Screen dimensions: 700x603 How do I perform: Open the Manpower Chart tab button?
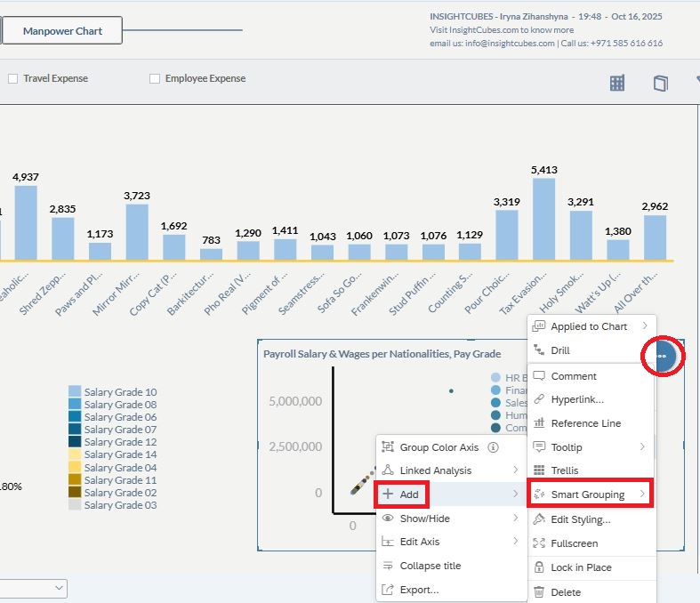tap(62, 31)
